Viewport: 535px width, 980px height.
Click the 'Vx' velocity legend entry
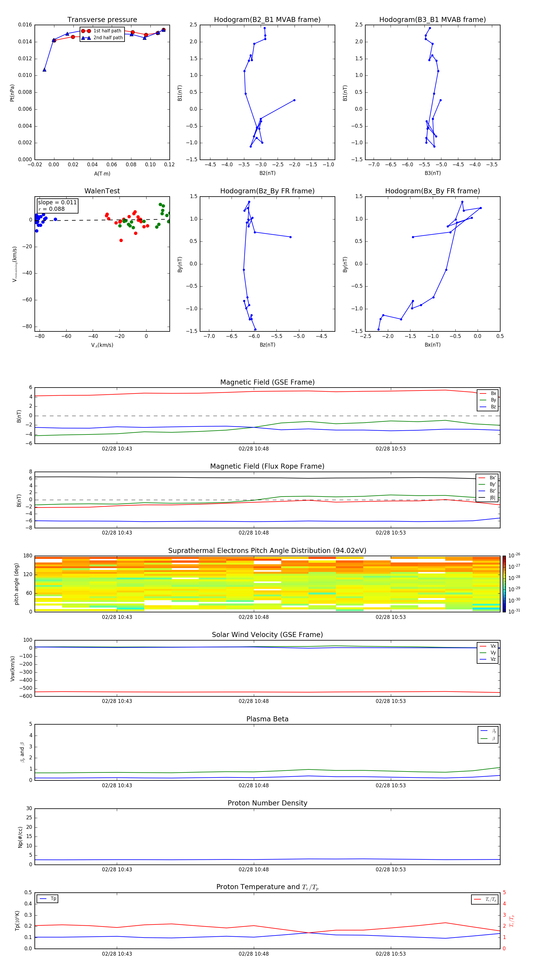click(x=488, y=646)
